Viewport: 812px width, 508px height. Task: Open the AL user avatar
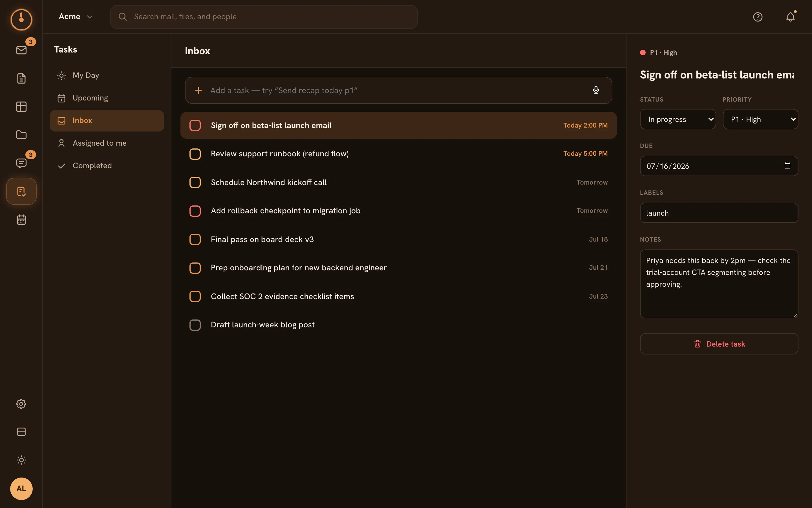point(21,489)
